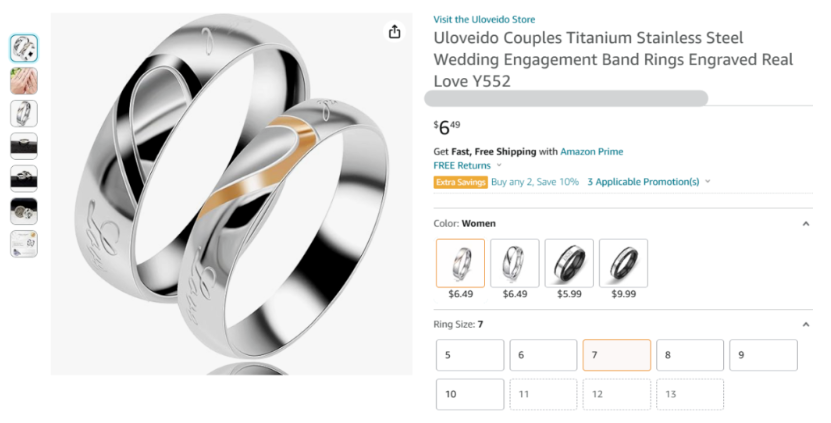
Task: Click the share icon on product image
Action: [x=394, y=32]
